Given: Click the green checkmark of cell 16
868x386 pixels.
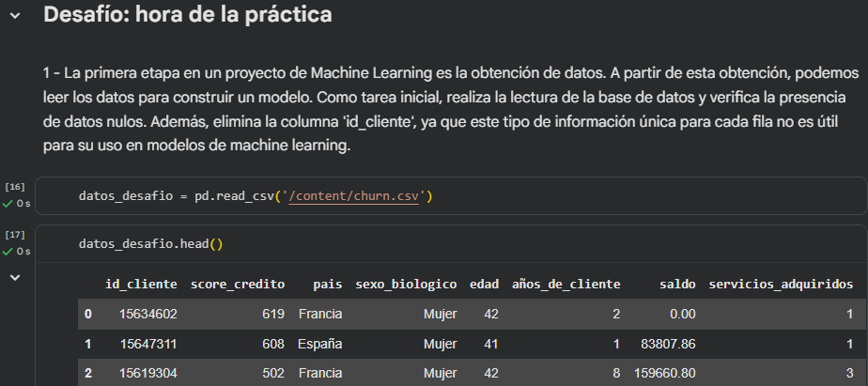Looking at the screenshot, I should pos(8,204).
